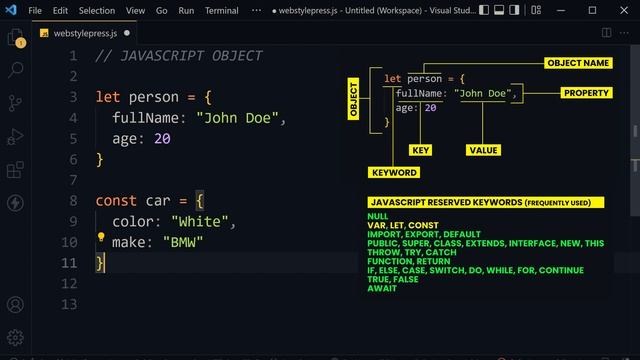This screenshot has width=640, height=360.
Task: Open the Search view in activity bar
Action: pos(16,70)
